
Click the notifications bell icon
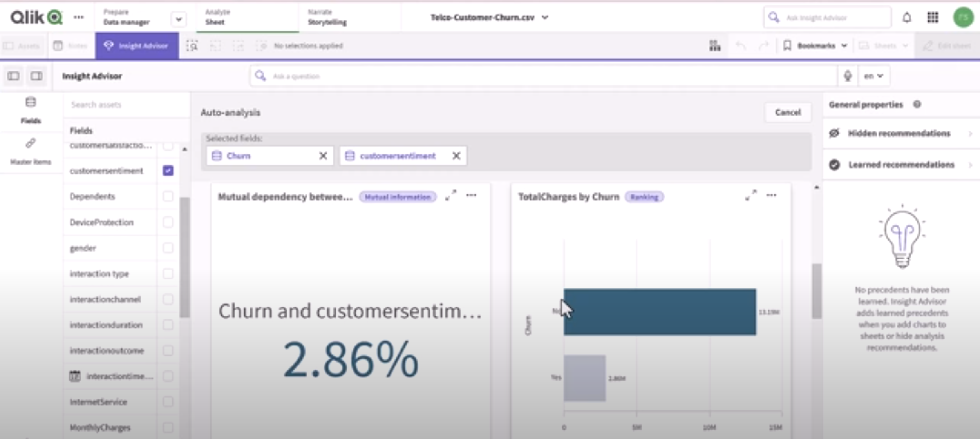click(x=907, y=18)
